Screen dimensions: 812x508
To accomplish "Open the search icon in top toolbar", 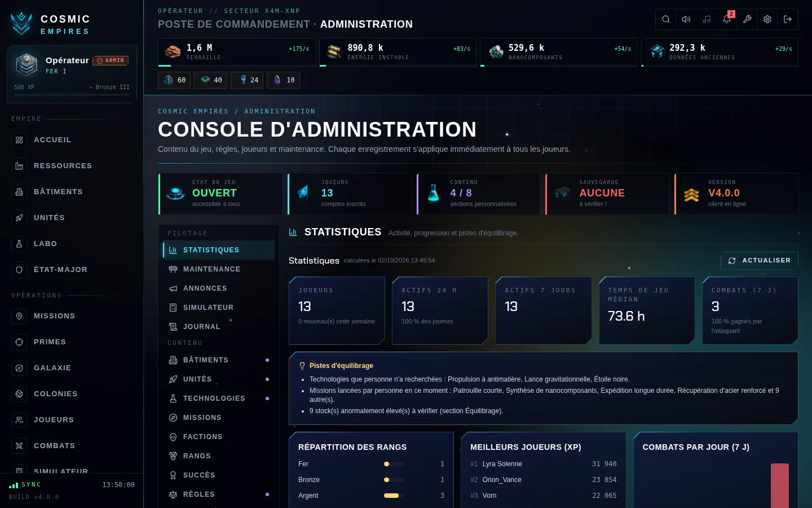I will pos(666,19).
